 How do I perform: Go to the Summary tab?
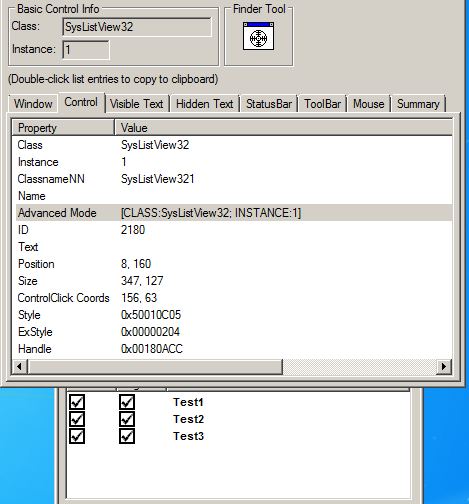tap(418, 104)
